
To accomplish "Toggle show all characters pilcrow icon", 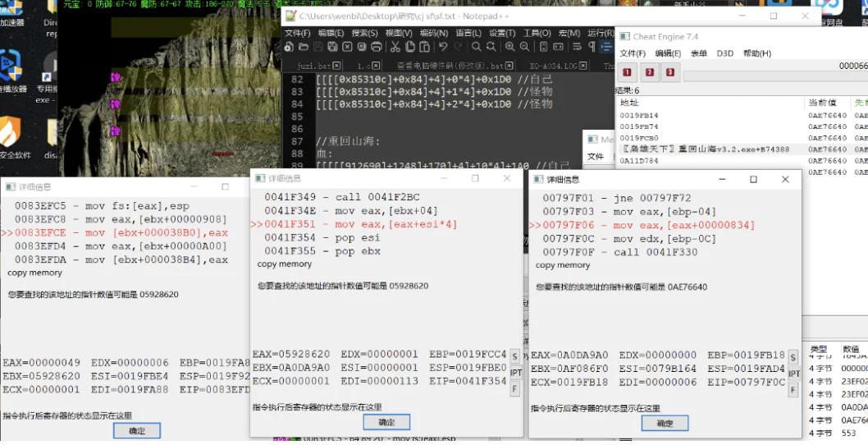I will pos(592,47).
